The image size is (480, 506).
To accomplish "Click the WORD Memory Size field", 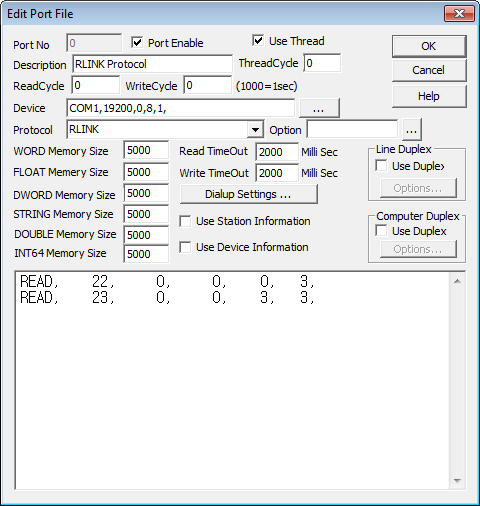I will [146, 150].
